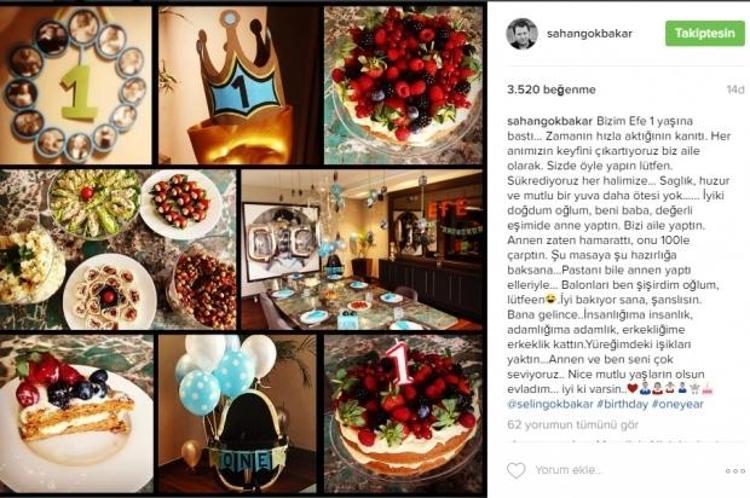Select the photo wreath with green 1
The height and width of the screenshot is (498, 750).
(76, 85)
